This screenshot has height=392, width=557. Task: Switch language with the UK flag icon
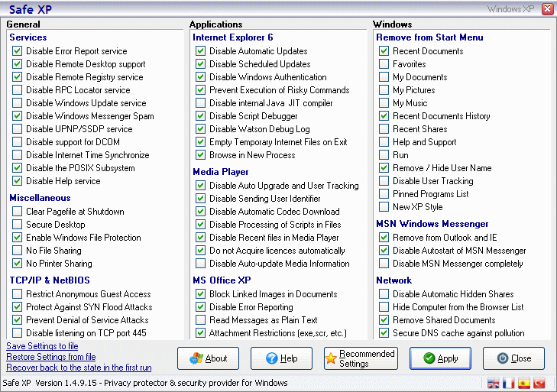tap(493, 383)
